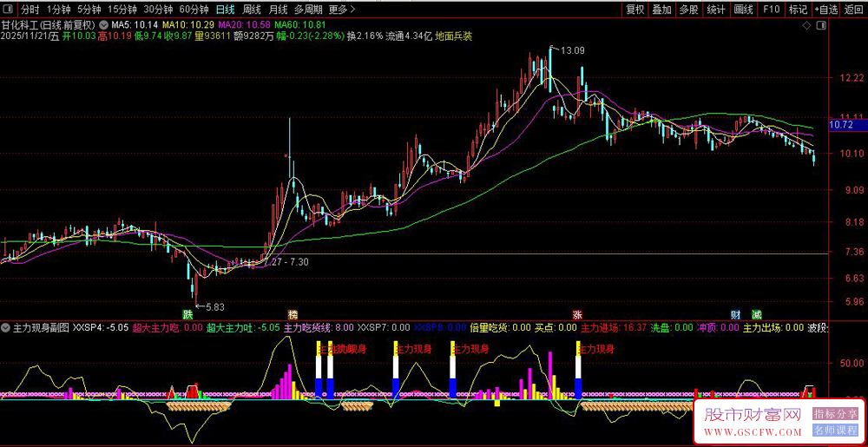Open the 更多 periods expander
Screen dimensions: 868x447
tap(342, 10)
